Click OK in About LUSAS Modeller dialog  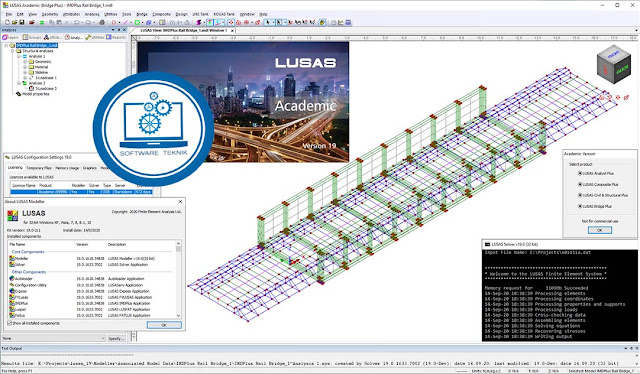pos(164,325)
